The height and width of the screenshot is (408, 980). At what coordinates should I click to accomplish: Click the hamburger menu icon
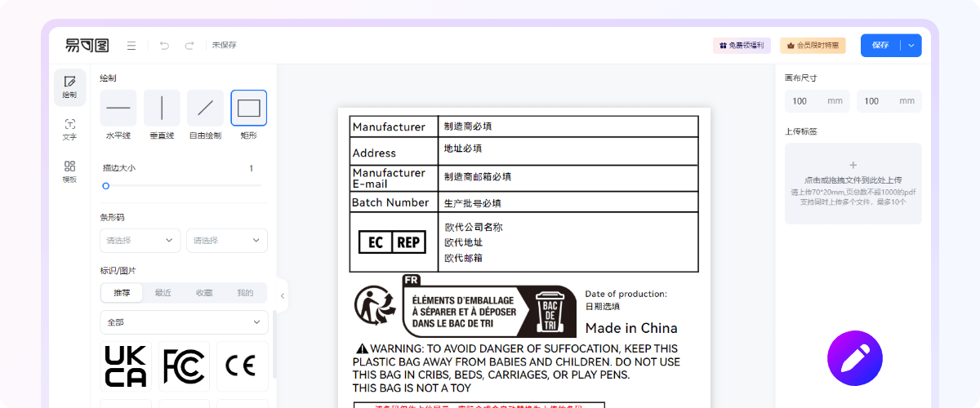tap(131, 46)
